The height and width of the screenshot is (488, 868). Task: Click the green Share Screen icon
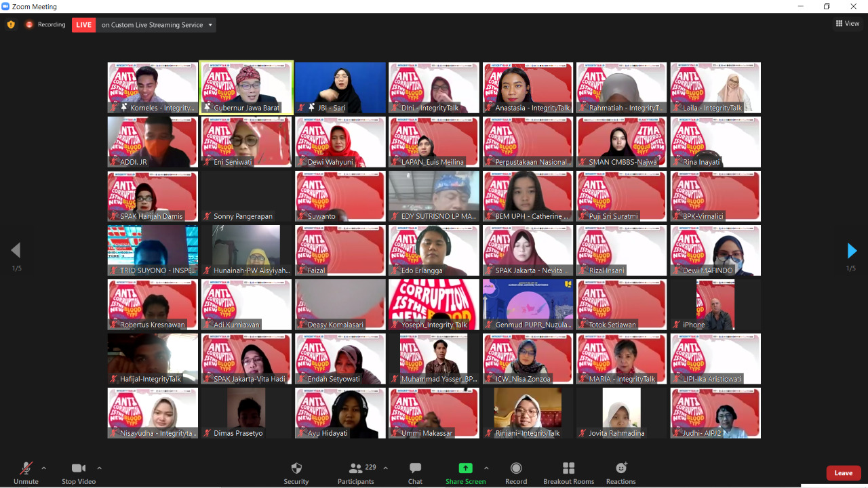click(x=465, y=468)
